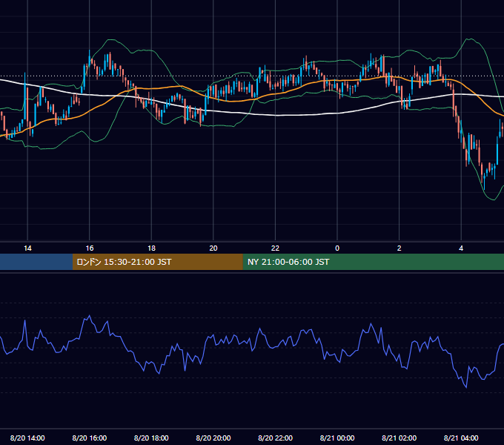Click the 8/20 18:00 oscillator time label
Image resolution: width=504 pixels, height=445 pixels.
151,438
